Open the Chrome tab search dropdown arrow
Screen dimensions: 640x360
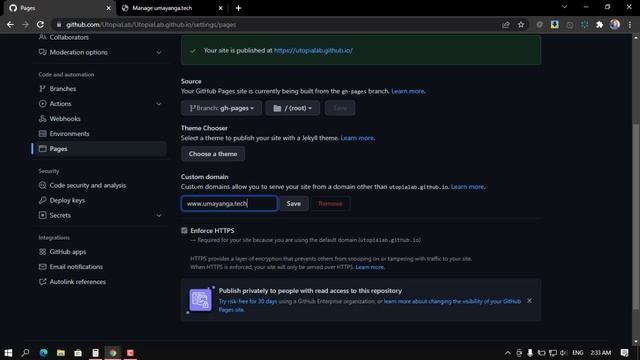[x=564, y=7]
